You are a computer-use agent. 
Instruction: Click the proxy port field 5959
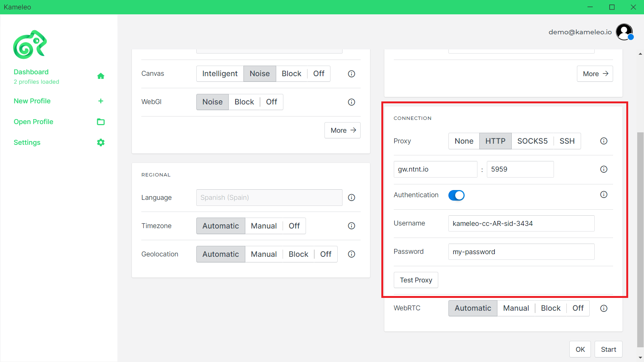click(520, 169)
